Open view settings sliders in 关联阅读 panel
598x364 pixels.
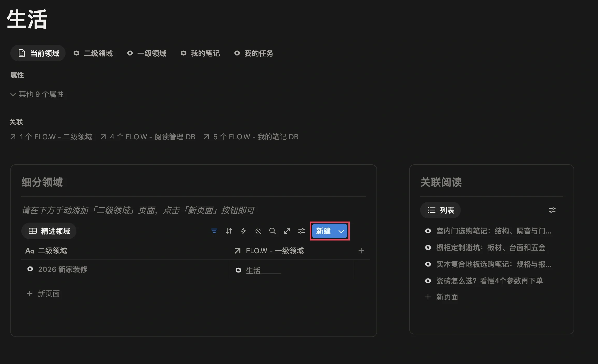click(552, 210)
